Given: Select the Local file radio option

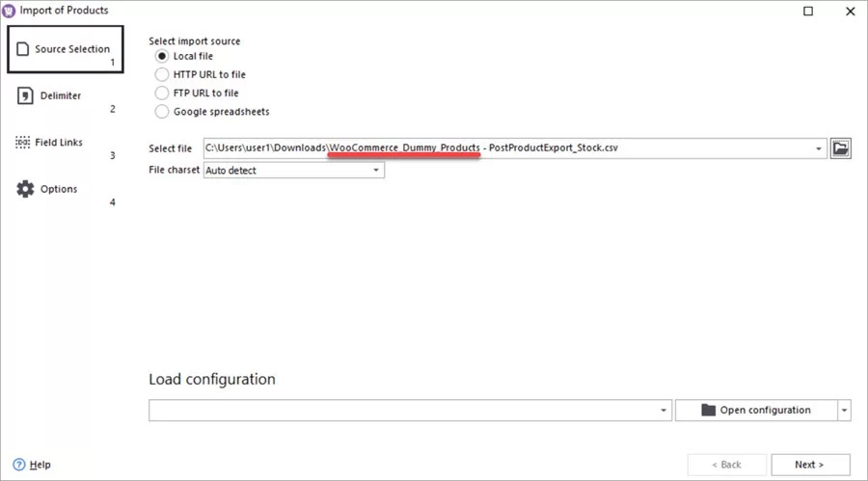Looking at the screenshot, I should (162, 56).
